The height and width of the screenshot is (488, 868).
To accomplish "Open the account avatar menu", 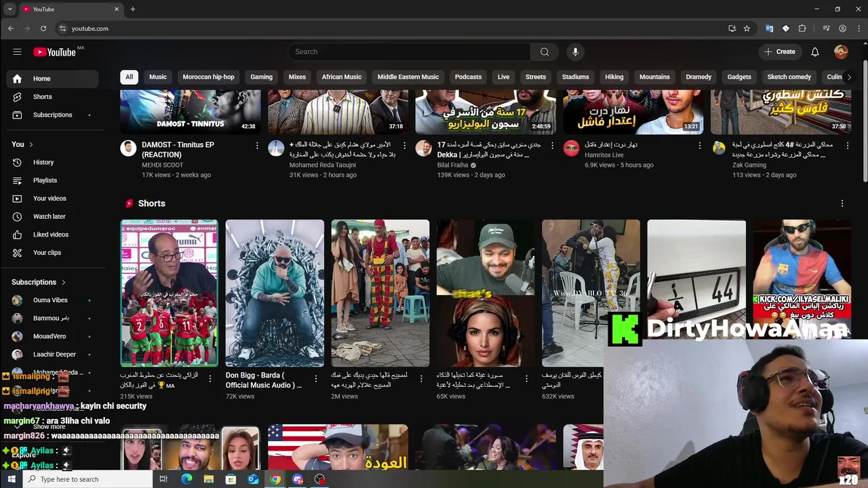I will [x=841, y=52].
